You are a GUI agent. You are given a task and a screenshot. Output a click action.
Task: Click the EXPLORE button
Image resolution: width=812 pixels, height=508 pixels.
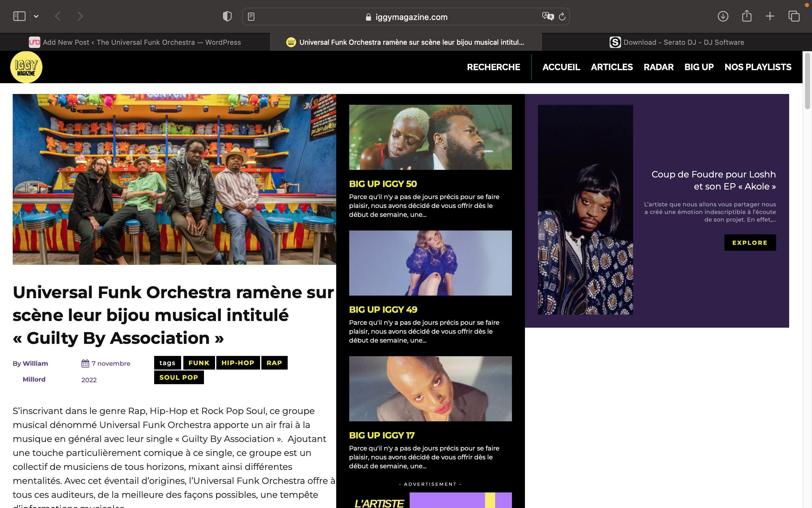tap(750, 243)
